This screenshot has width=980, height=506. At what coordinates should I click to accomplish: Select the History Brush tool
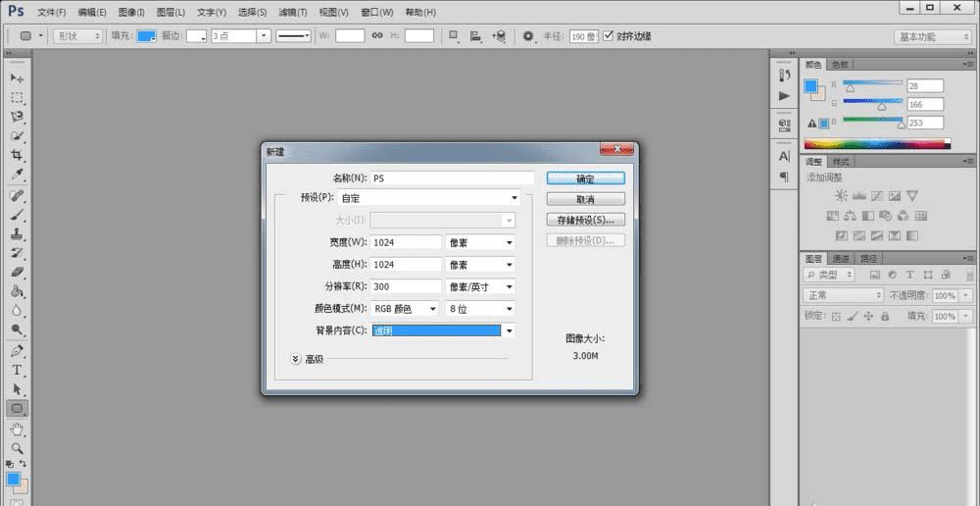tap(17, 253)
